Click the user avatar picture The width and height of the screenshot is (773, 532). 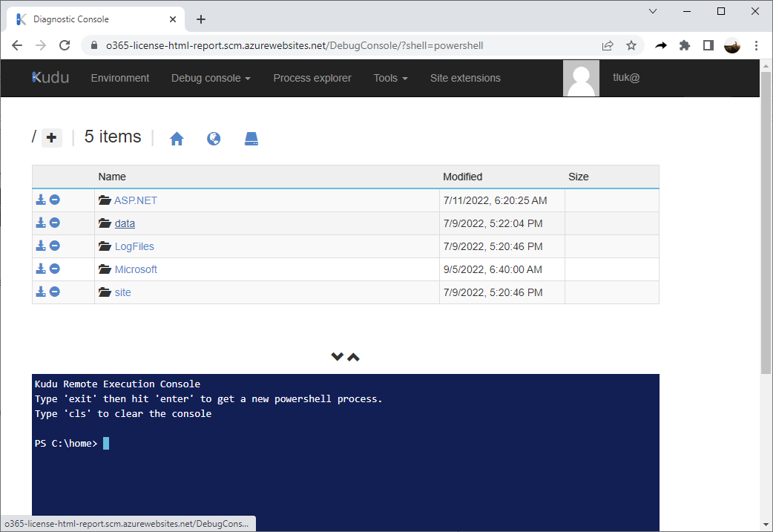click(x=581, y=78)
